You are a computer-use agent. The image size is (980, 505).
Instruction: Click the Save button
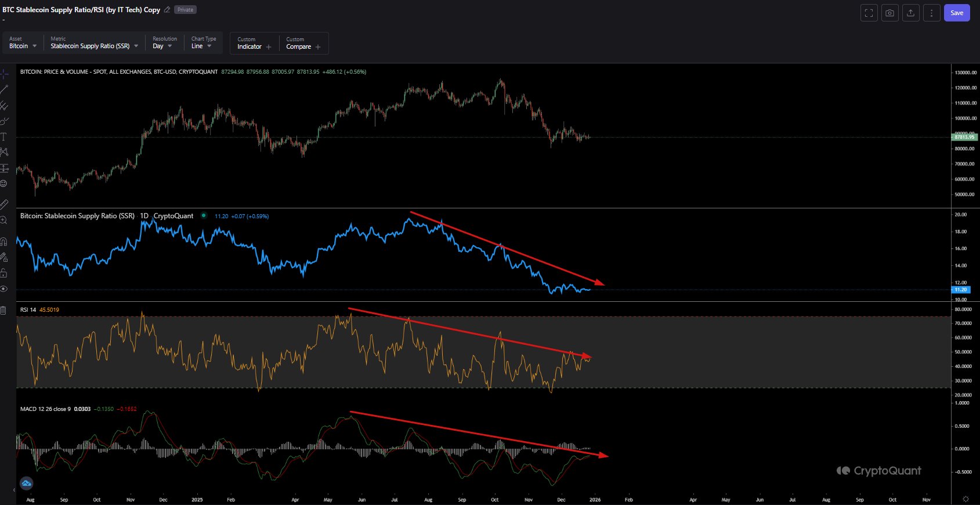957,13
